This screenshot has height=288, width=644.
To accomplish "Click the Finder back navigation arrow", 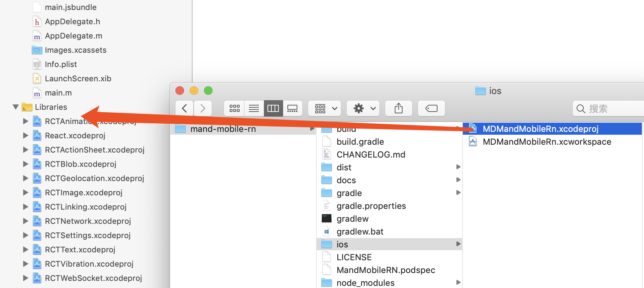I will (184, 108).
